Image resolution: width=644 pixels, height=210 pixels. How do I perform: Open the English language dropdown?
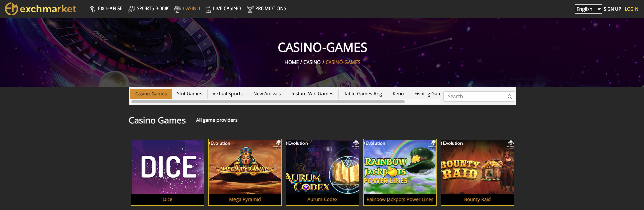click(x=588, y=9)
